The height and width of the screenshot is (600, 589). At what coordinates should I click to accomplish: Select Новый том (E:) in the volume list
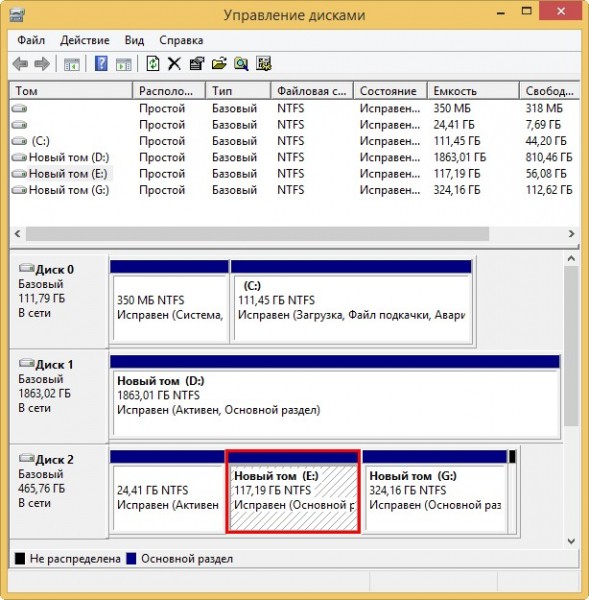tap(68, 174)
